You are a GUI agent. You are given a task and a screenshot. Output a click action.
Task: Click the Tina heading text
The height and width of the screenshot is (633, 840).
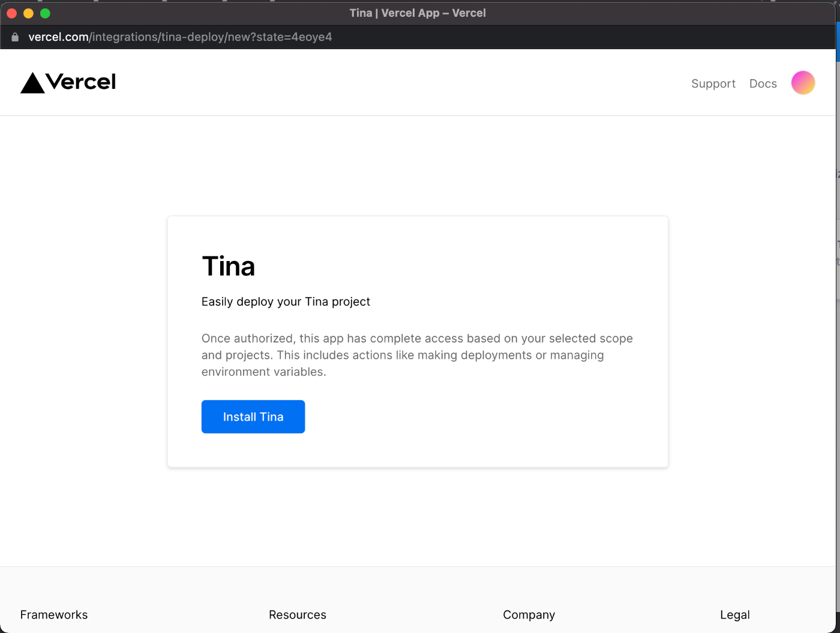pos(229,266)
